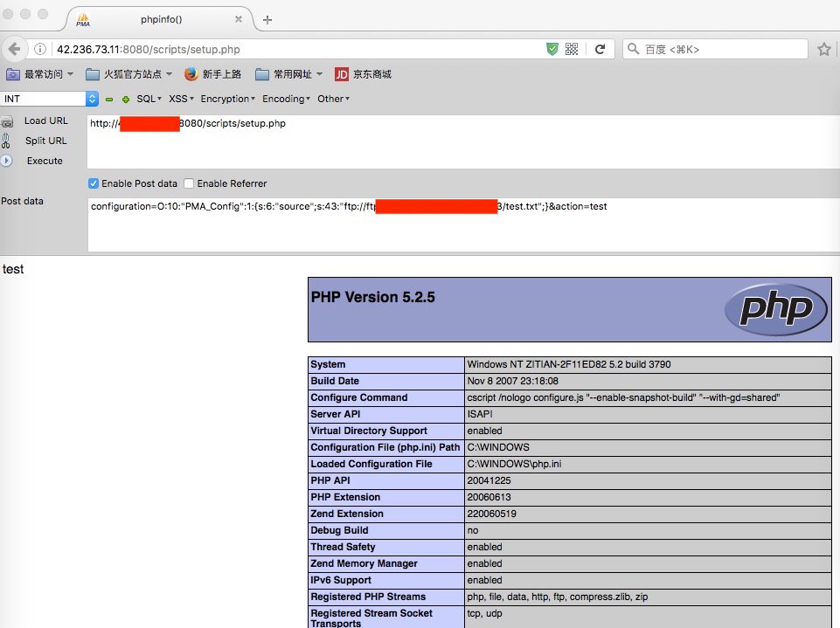Click the PHP Version 5.2.5 heading
Image resolution: width=840 pixels, height=628 pixels.
point(373,297)
